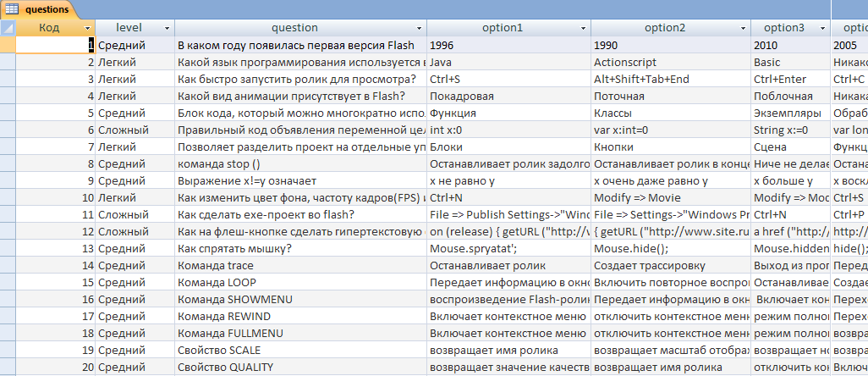Click the cell 'Mouse.hide();'

tap(671, 249)
